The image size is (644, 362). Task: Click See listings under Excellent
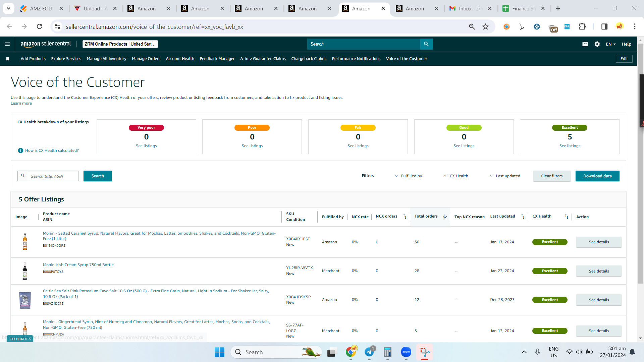point(570,146)
